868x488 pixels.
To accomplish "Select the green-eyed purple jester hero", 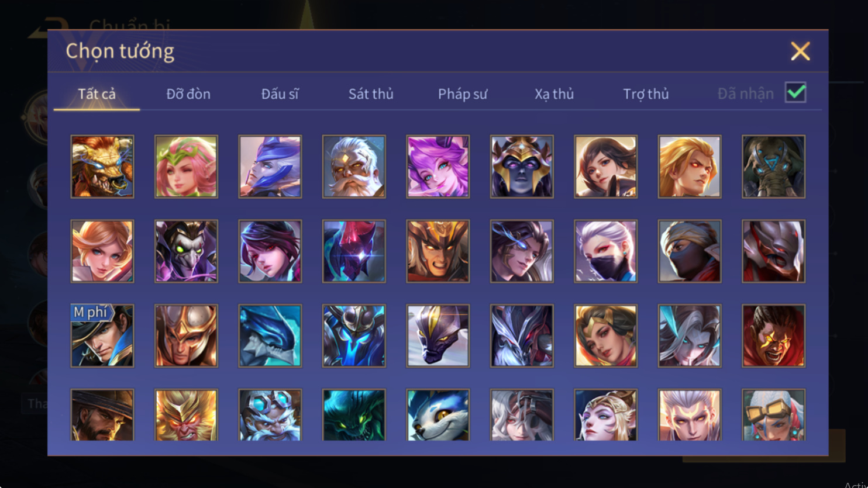I will 186,251.
